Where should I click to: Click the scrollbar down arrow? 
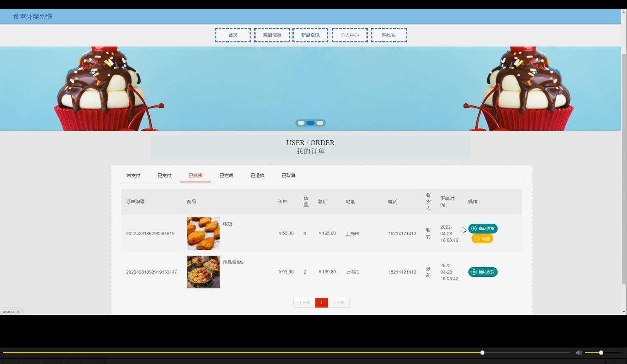(x=624, y=312)
